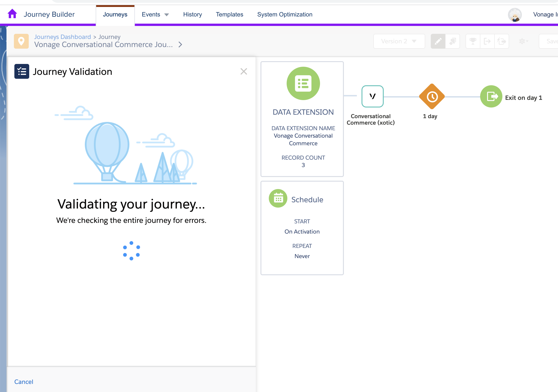Click the Journey Builder home icon
558x392 pixels.
coord(12,14)
